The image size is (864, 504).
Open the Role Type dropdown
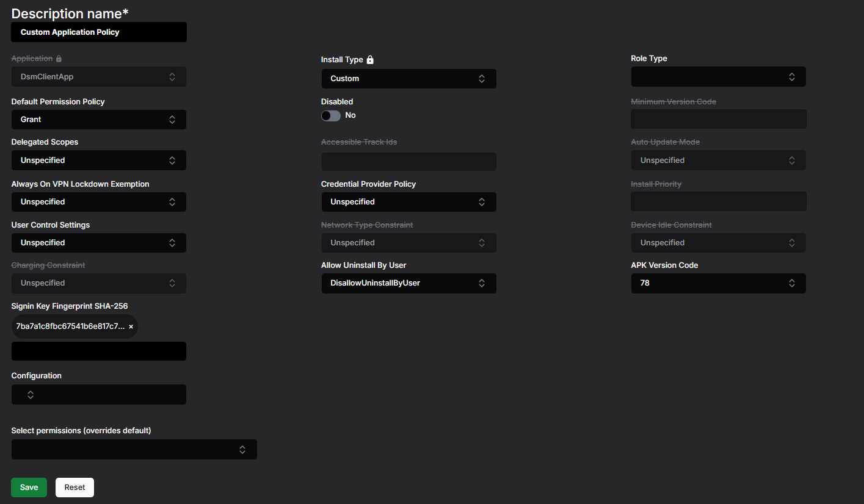point(718,77)
